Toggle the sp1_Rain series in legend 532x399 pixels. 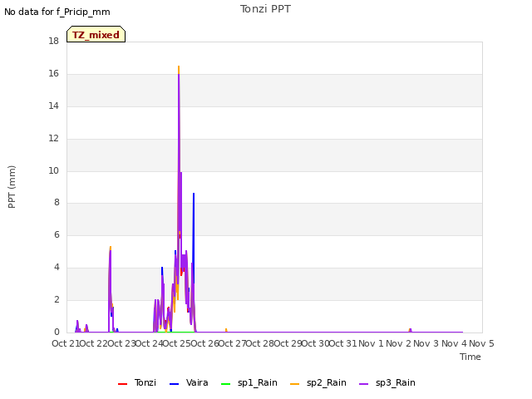[x=249, y=382]
